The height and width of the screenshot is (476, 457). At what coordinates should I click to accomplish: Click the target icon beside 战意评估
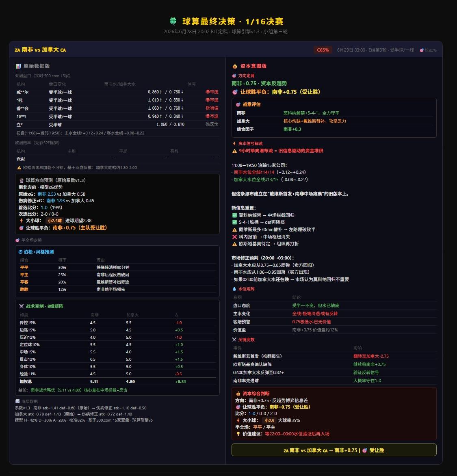[x=238, y=104]
